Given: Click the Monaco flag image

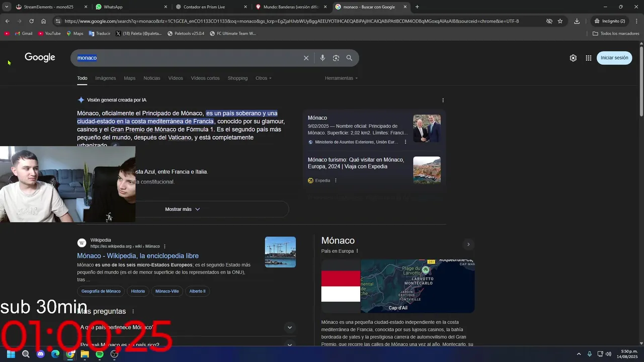Looking at the screenshot, I should [x=341, y=286].
